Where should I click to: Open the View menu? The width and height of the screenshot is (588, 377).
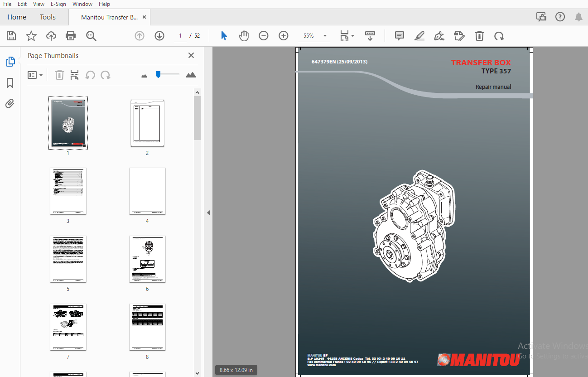tap(39, 4)
